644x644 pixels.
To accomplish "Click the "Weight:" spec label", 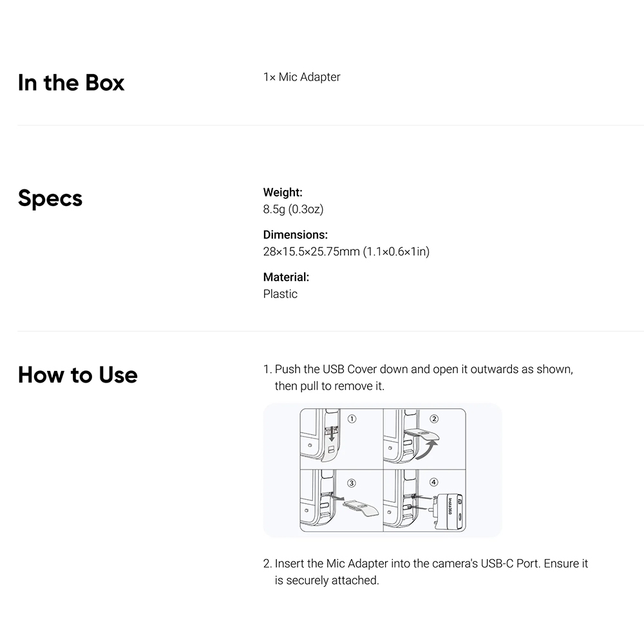I will 283,192.
